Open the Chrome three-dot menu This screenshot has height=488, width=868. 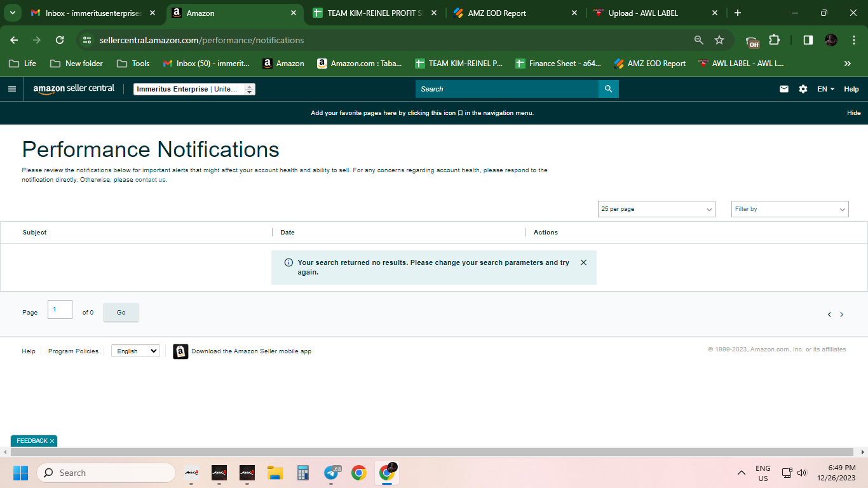click(853, 40)
